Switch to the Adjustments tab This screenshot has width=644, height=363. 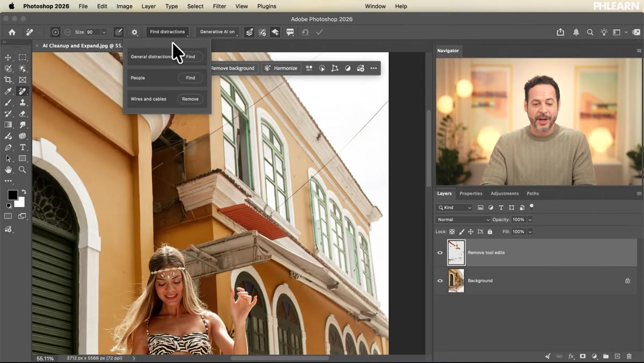tap(504, 193)
